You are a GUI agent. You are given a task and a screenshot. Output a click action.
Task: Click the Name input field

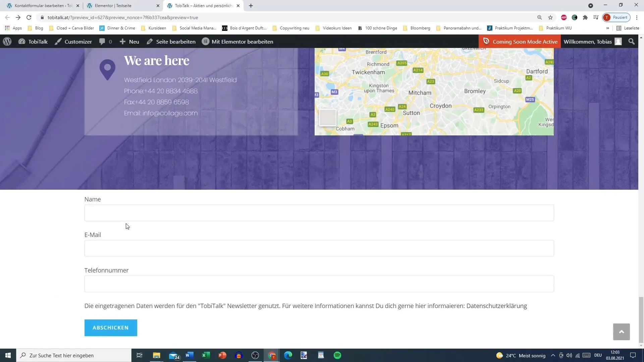[319, 213]
